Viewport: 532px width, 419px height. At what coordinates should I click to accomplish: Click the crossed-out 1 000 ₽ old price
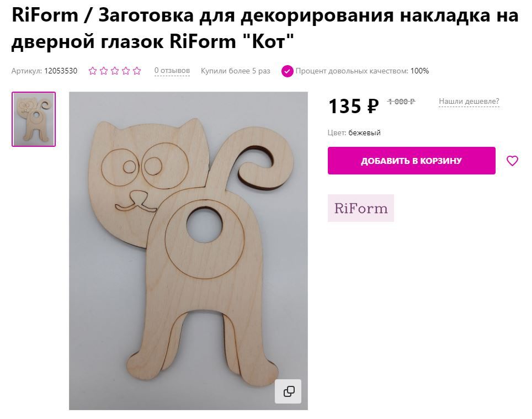pyautogui.click(x=401, y=101)
